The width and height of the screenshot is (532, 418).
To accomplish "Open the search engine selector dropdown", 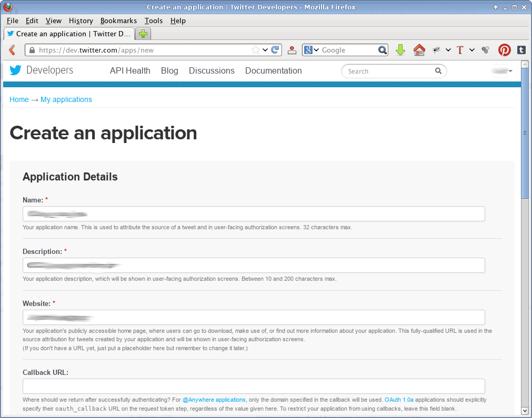I will click(x=316, y=50).
